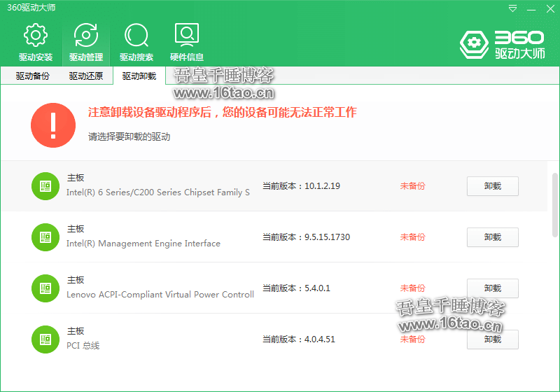Uninstall the Intel Management Engine Interface driver
The image size is (560, 392).
pyautogui.click(x=492, y=237)
